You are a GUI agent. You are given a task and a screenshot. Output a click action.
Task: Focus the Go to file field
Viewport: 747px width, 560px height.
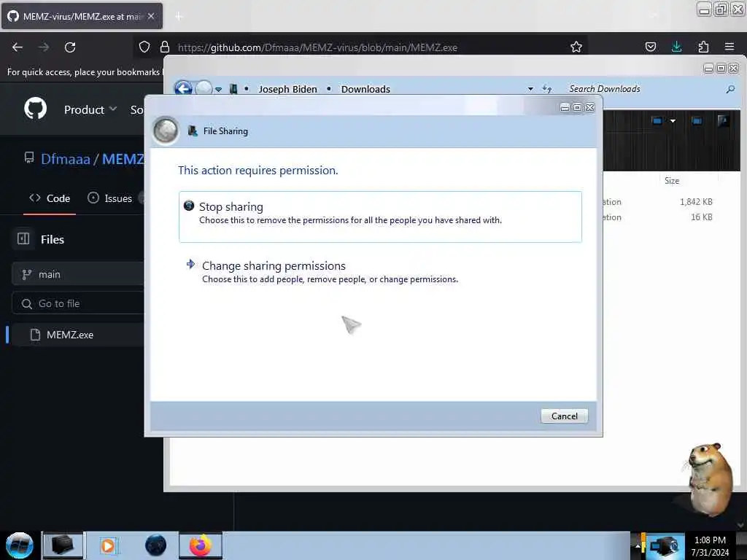[77, 303]
